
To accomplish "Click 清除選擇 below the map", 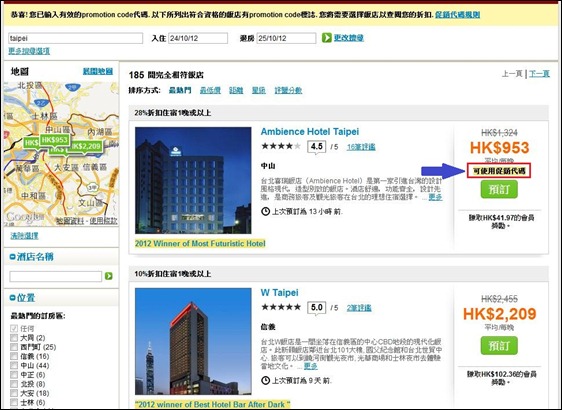I will tap(24, 236).
